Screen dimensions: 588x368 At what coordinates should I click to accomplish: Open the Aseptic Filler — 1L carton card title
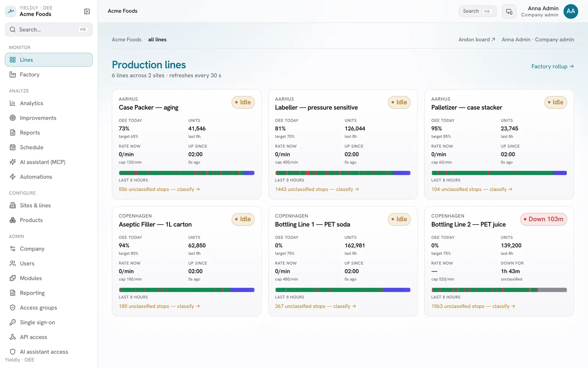(x=155, y=224)
